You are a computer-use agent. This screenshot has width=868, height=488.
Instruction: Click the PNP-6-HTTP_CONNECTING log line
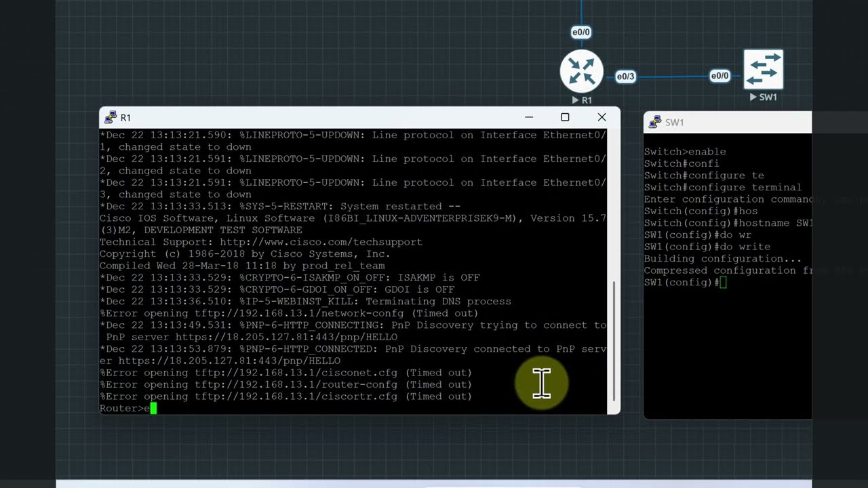point(353,331)
